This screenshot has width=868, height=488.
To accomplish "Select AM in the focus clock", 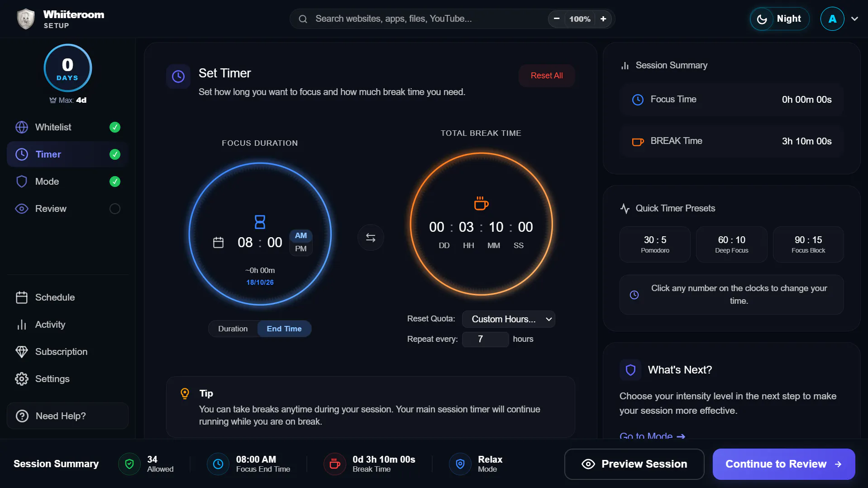I will (x=301, y=235).
